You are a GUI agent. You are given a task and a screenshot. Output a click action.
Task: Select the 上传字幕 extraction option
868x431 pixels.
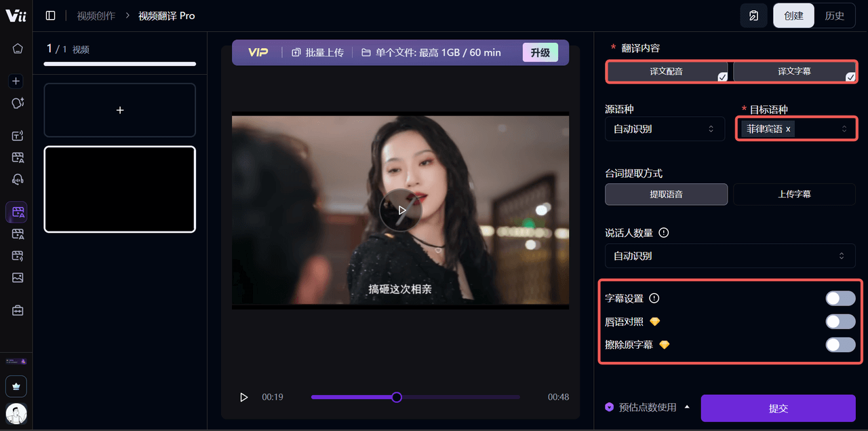794,194
